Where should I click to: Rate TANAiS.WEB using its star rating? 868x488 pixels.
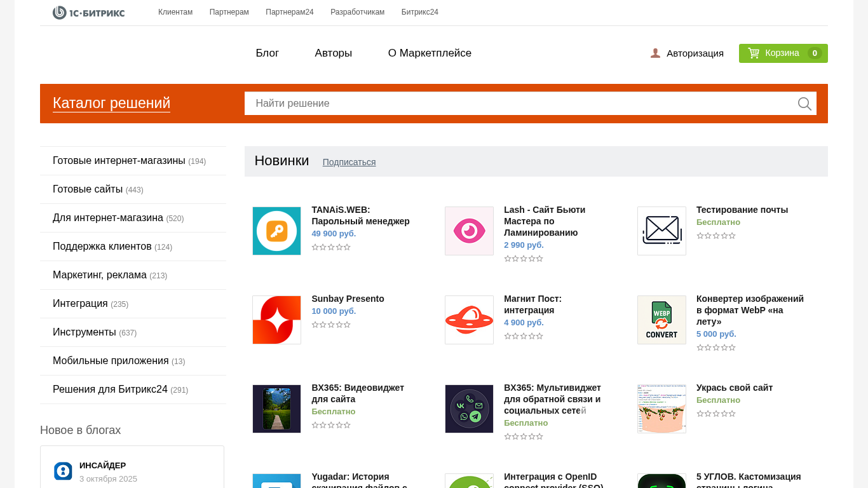tap(331, 247)
